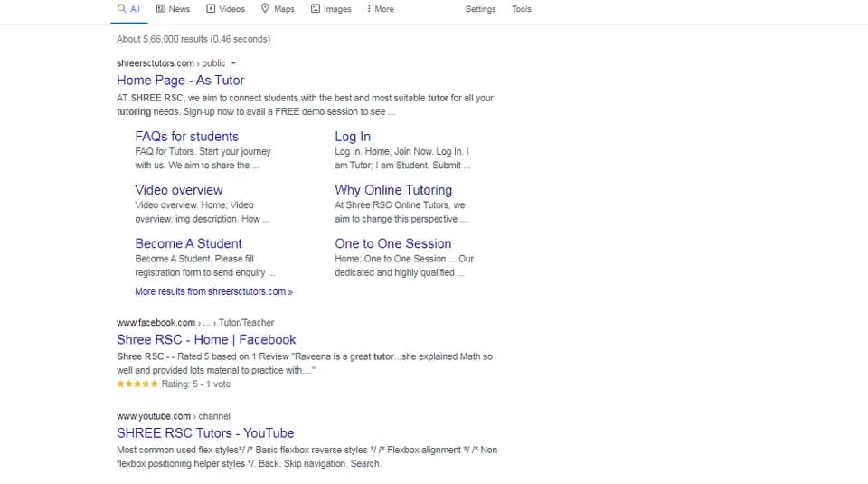Open the Home Page - As Tutor result

coord(180,81)
